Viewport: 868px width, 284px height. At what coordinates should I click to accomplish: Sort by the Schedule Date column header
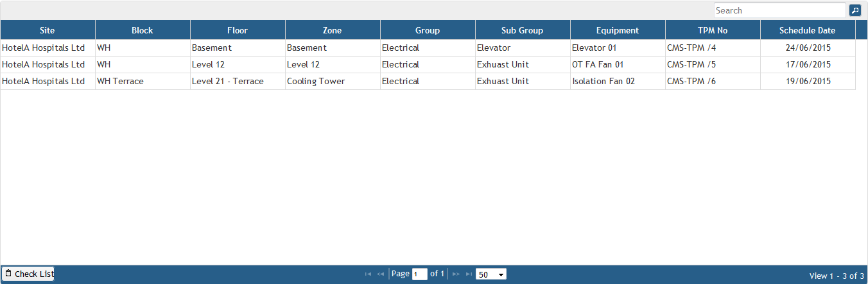click(x=808, y=30)
